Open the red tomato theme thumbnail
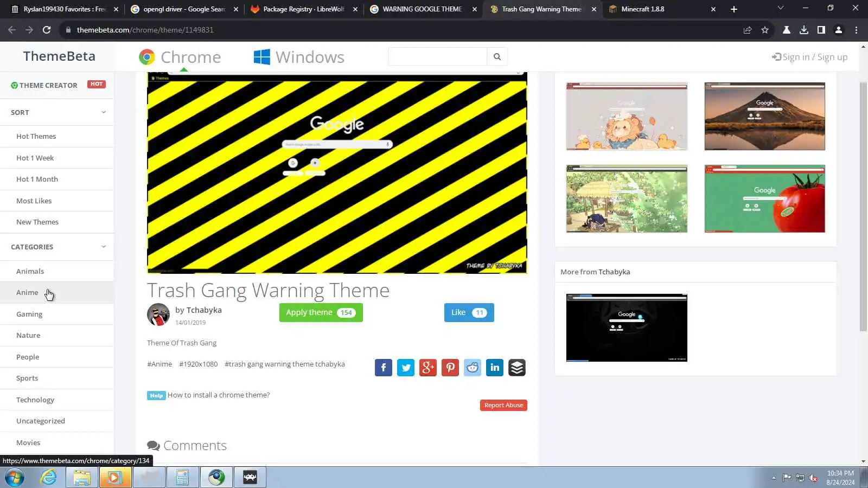The height and width of the screenshot is (488, 868). pos(765,198)
